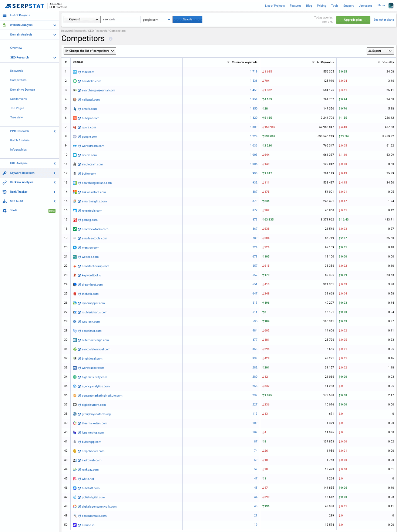This screenshot has width=397, height=532.
Task: Click the info icon beside Competitors heading
Action: (x=111, y=39)
